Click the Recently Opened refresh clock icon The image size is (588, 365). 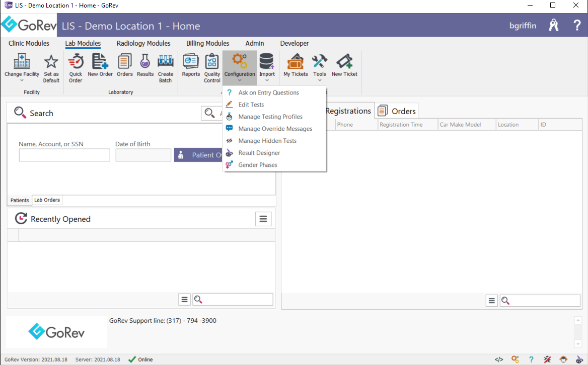pos(21,219)
